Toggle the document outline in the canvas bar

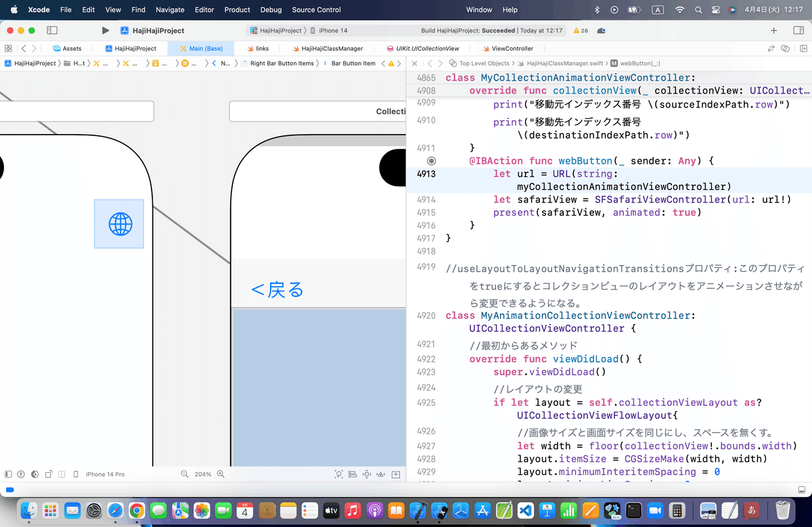pyautogui.click(x=8, y=474)
